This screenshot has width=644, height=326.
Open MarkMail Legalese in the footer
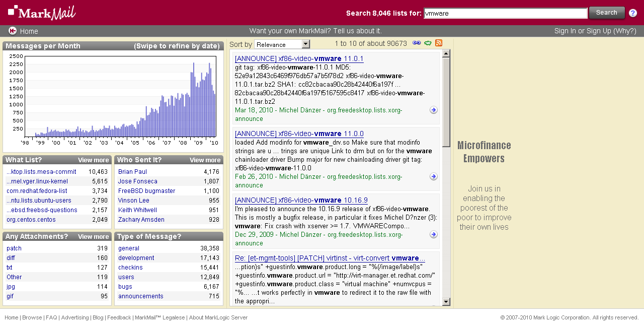[x=160, y=318]
